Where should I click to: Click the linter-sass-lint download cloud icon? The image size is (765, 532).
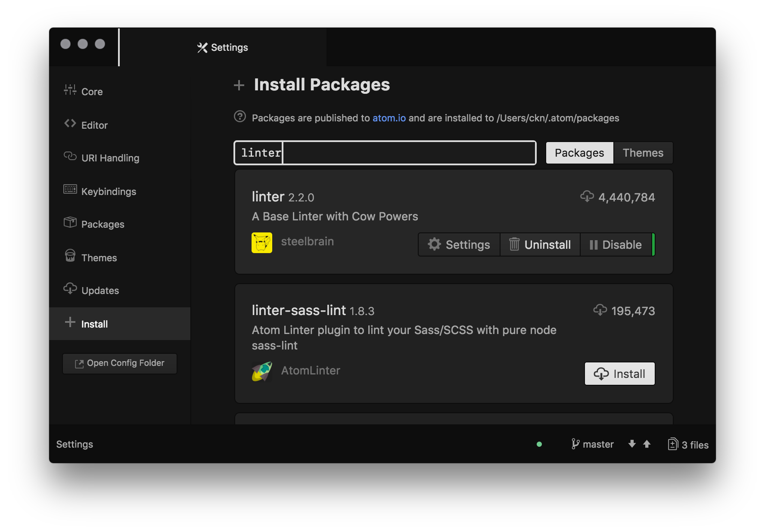coord(600,310)
